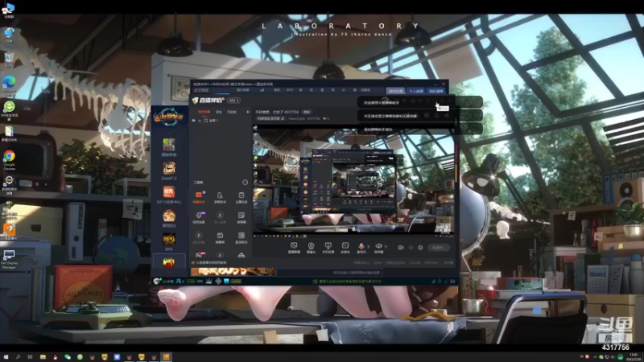Image resolution: width=644 pixels, height=362 pixels.
Task: Open the personal record tab in platform window
Action: tap(415, 91)
